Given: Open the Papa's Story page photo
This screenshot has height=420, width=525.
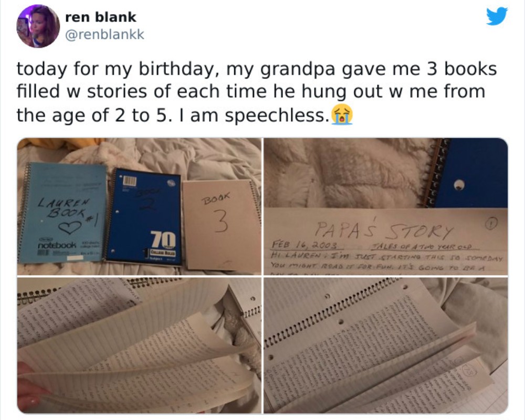Looking at the screenshot, I should [x=386, y=207].
